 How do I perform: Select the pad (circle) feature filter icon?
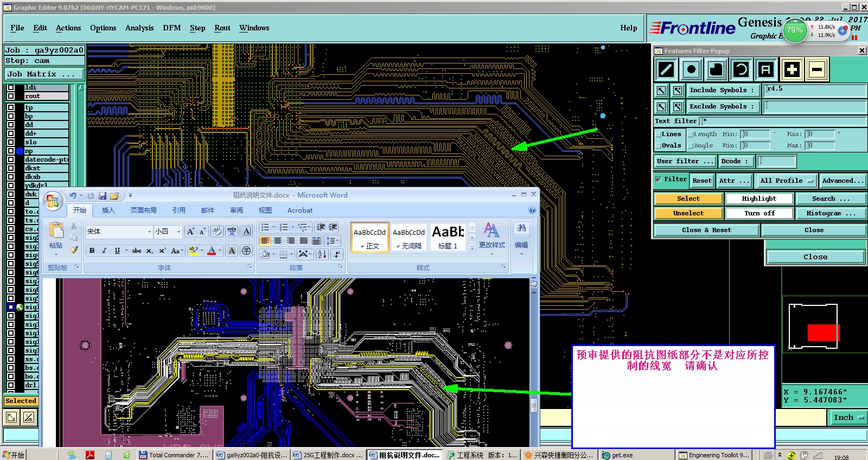tap(691, 69)
